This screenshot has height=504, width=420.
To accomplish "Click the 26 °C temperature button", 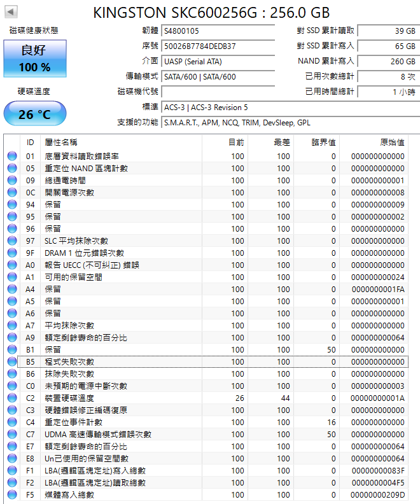I will coord(35,114).
